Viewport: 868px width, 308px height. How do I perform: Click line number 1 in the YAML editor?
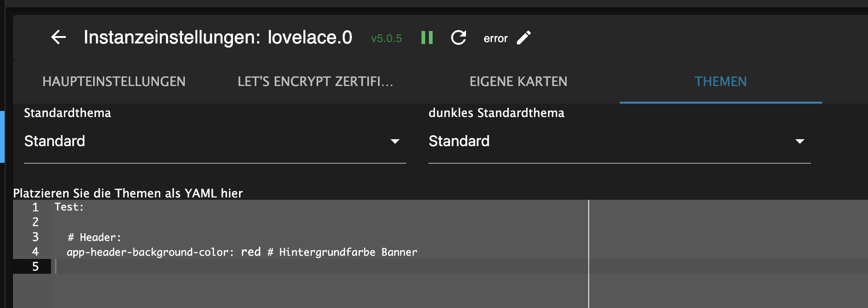[34, 208]
